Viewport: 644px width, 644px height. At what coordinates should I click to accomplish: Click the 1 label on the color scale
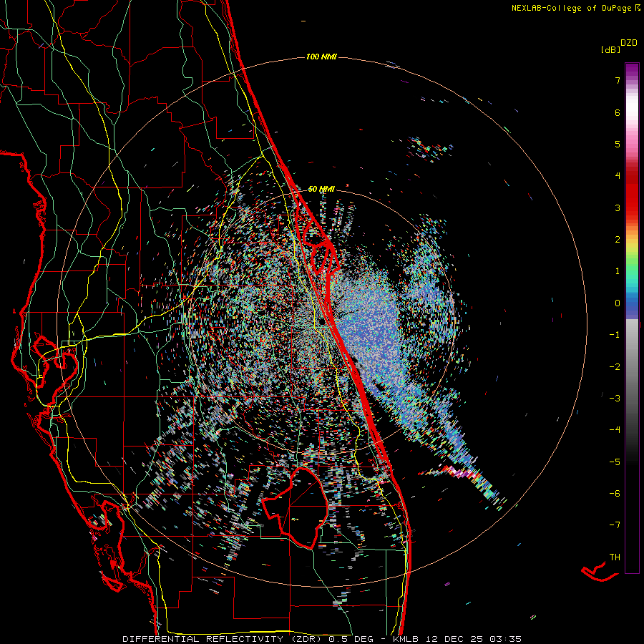click(x=618, y=271)
